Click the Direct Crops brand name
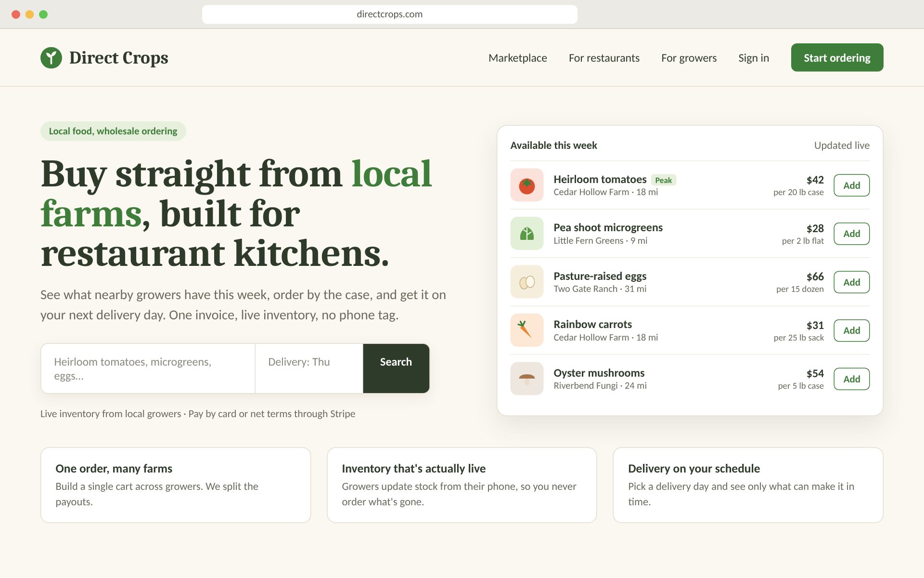The height and width of the screenshot is (578, 924). (119, 58)
